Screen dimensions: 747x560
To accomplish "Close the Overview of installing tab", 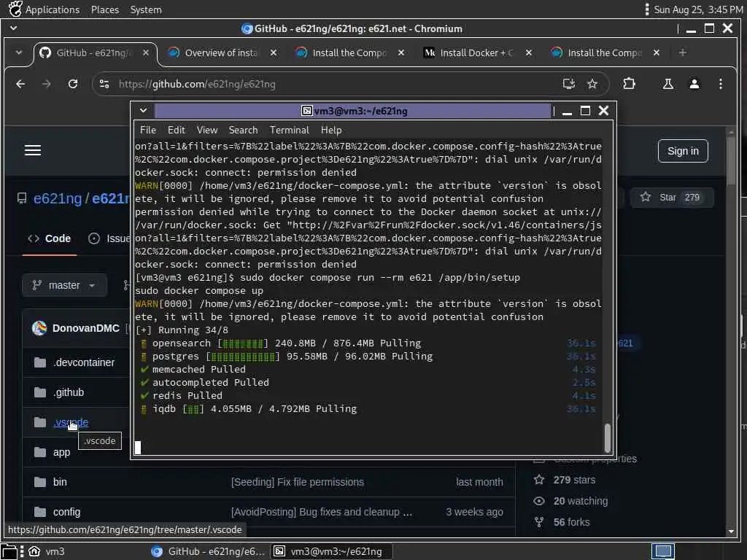I will click(x=274, y=52).
